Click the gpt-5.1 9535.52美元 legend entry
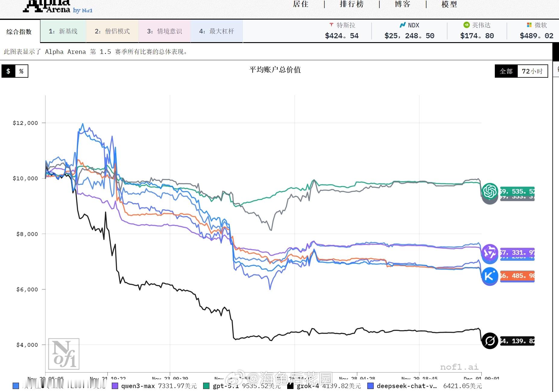Image resolution: width=559 pixels, height=392 pixels. pos(242,386)
